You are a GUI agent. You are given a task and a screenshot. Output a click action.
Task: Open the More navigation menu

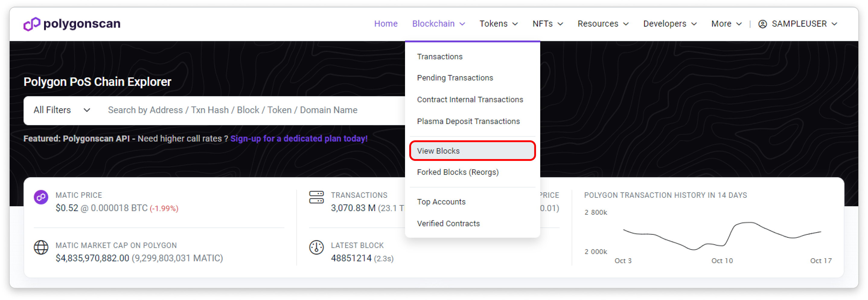pyautogui.click(x=726, y=24)
